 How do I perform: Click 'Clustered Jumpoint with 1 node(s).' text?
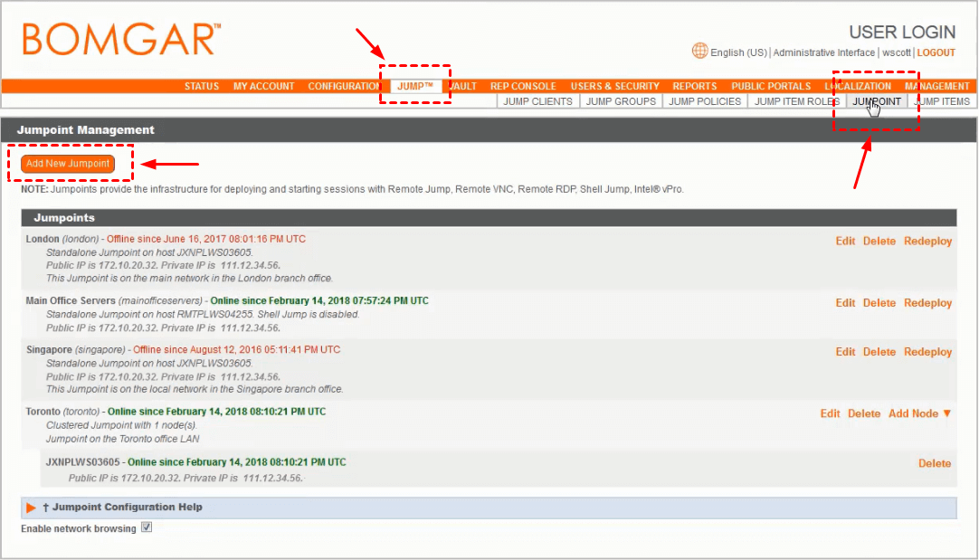click(121, 425)
